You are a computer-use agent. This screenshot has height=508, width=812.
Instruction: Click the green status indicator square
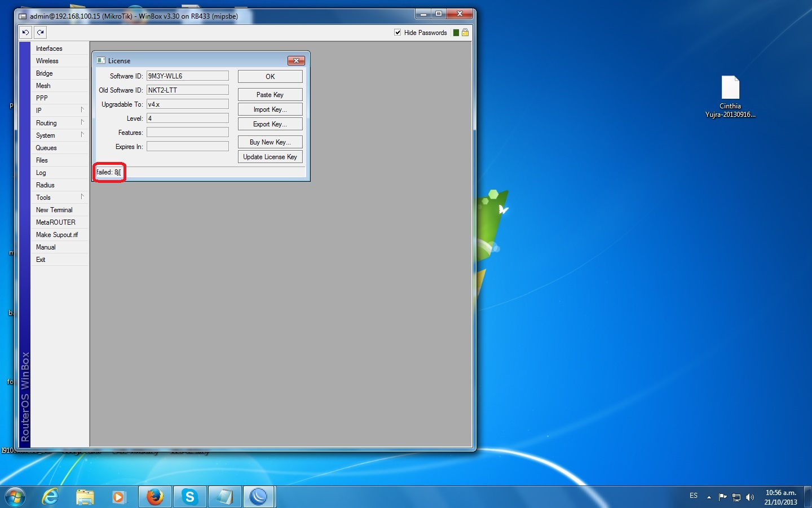pyautogui.click(x=456, y=33)
